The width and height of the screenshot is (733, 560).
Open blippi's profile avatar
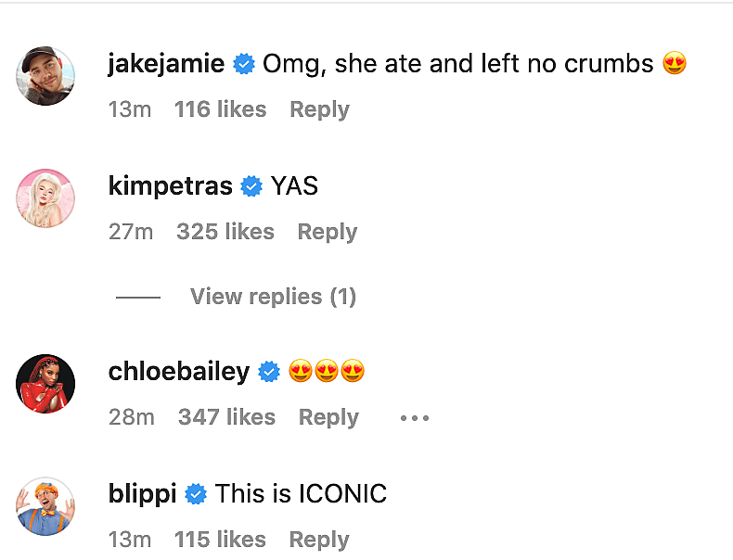45,506
